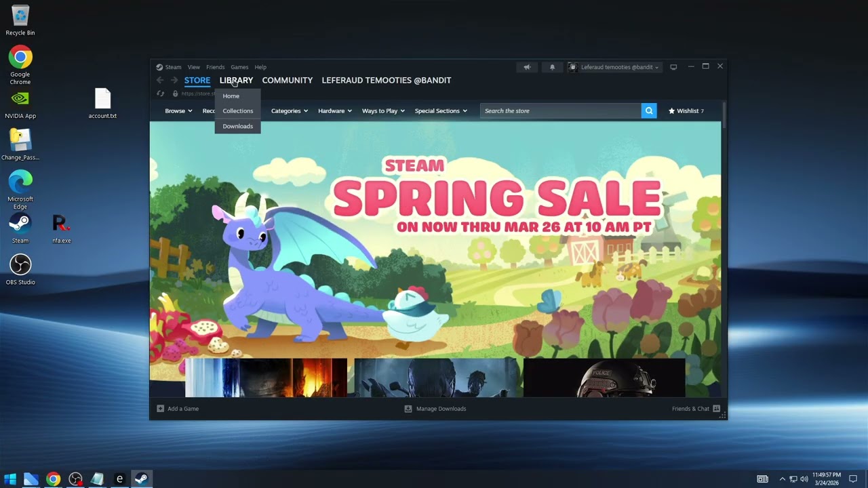The height and width of the screenshot is (488, 868).
Task: Click the Steam announcements megaphone icon
Action: click(x=527, y=67)
